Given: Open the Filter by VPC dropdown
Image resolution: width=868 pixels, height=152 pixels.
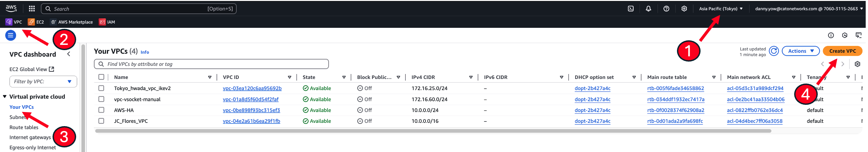Looking at the screenshot, I should [x=43, y=81].
